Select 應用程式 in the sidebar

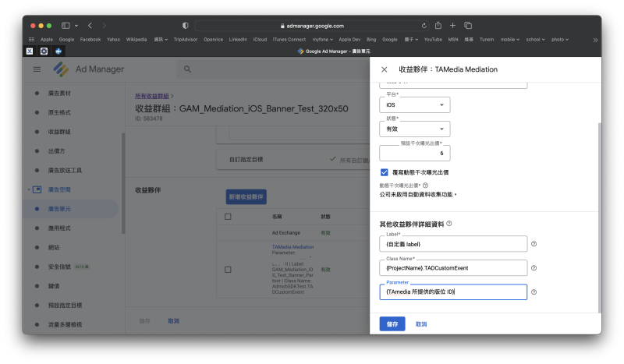pyautogui.click(x=59, y=228)
